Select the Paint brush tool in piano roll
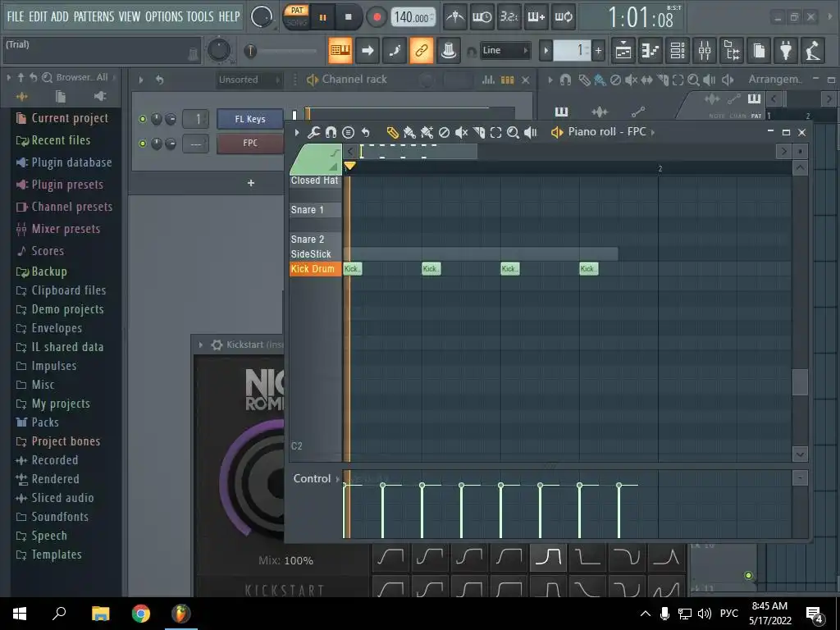Screen dimensions: 840x630 [410, 132]
